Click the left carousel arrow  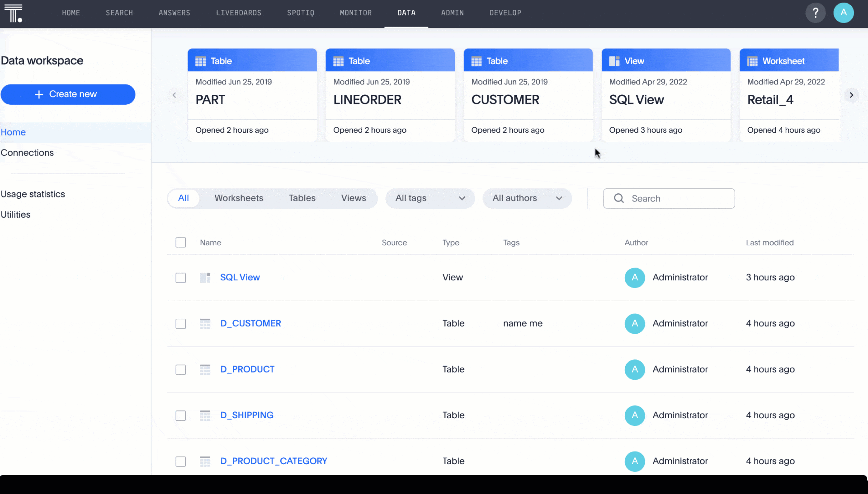tap(174, 95)
